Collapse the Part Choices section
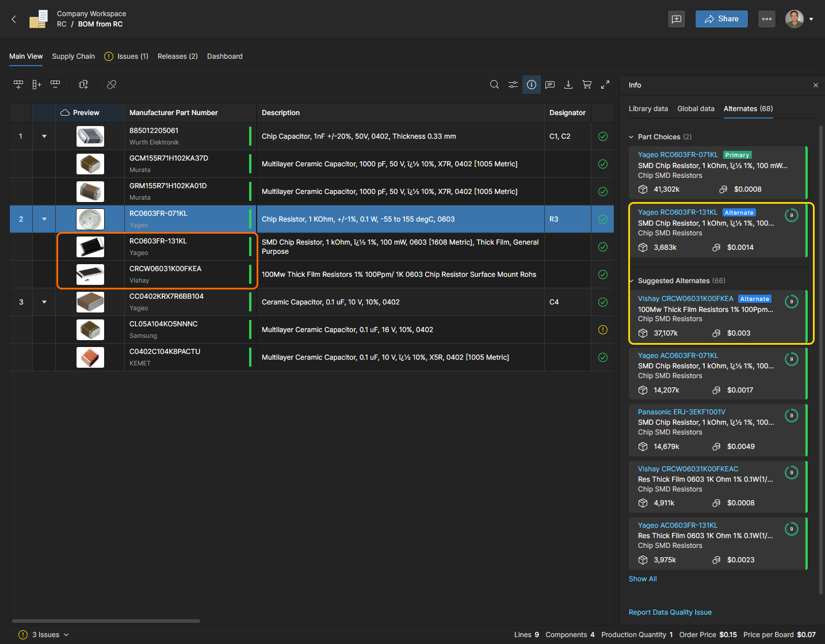This screenshot has width=825, height=644. click(x=631, y=137)
